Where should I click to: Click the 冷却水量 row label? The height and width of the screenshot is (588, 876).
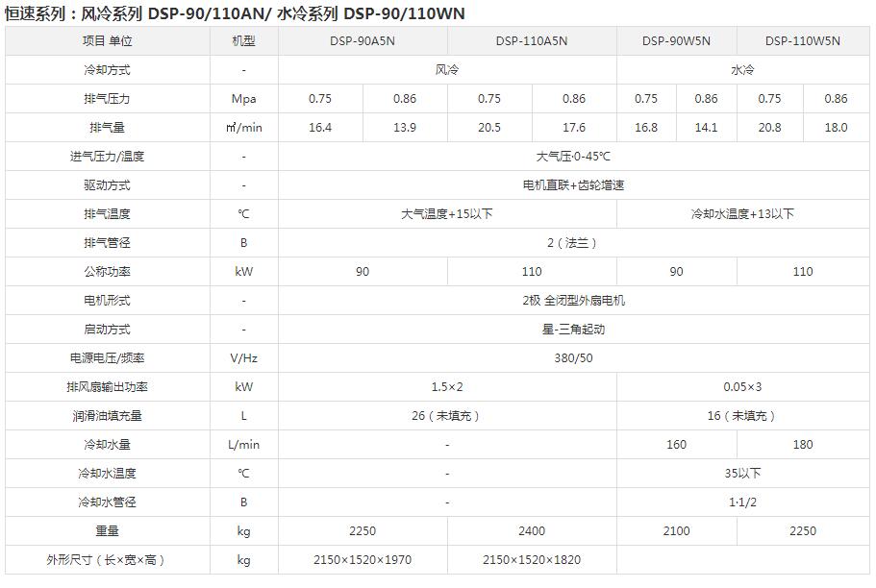108,445
